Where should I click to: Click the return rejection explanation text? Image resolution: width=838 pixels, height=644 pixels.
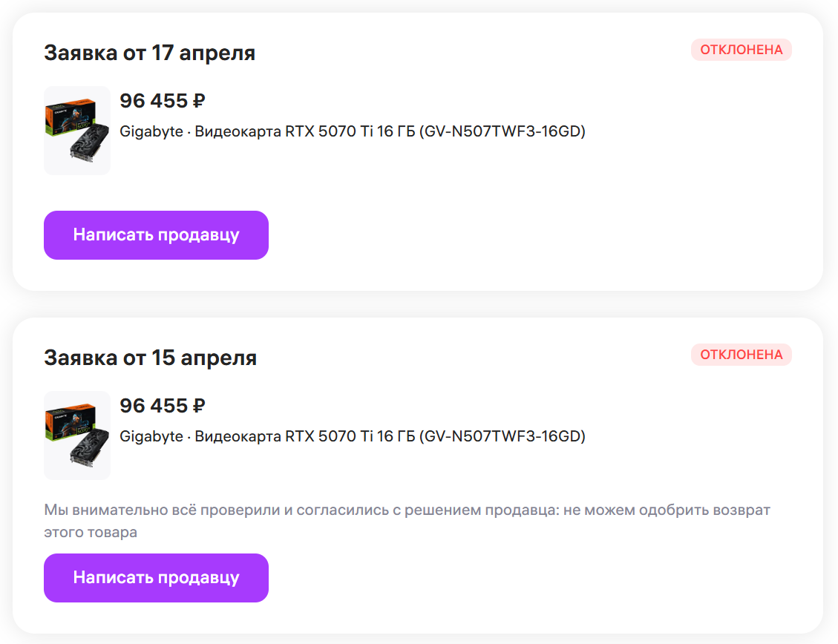click(407, 510)
